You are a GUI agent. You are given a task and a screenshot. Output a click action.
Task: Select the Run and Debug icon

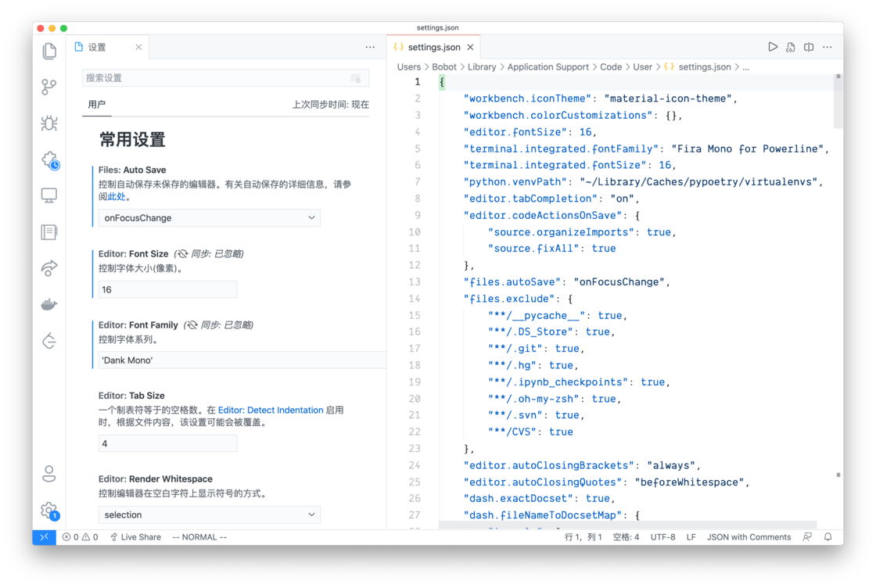tap(48, 124)
